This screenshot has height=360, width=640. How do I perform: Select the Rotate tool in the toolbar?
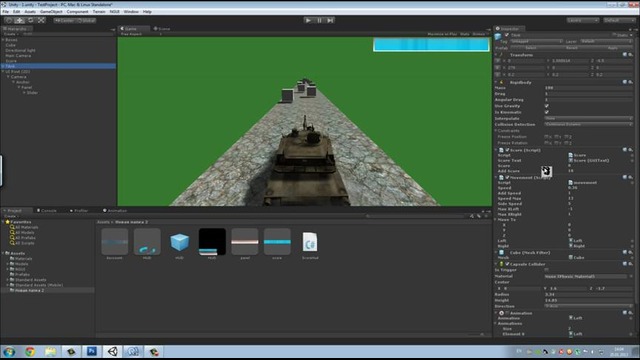31,20
